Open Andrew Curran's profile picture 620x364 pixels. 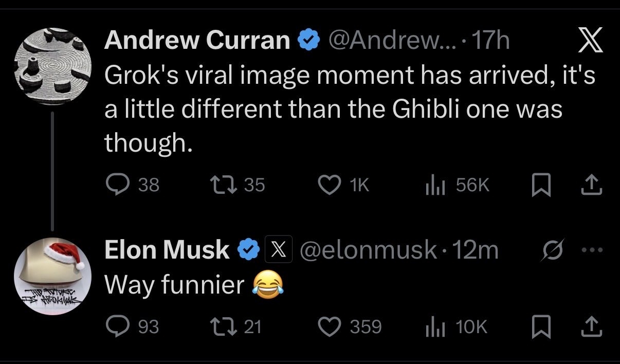[x=52, y=61]
